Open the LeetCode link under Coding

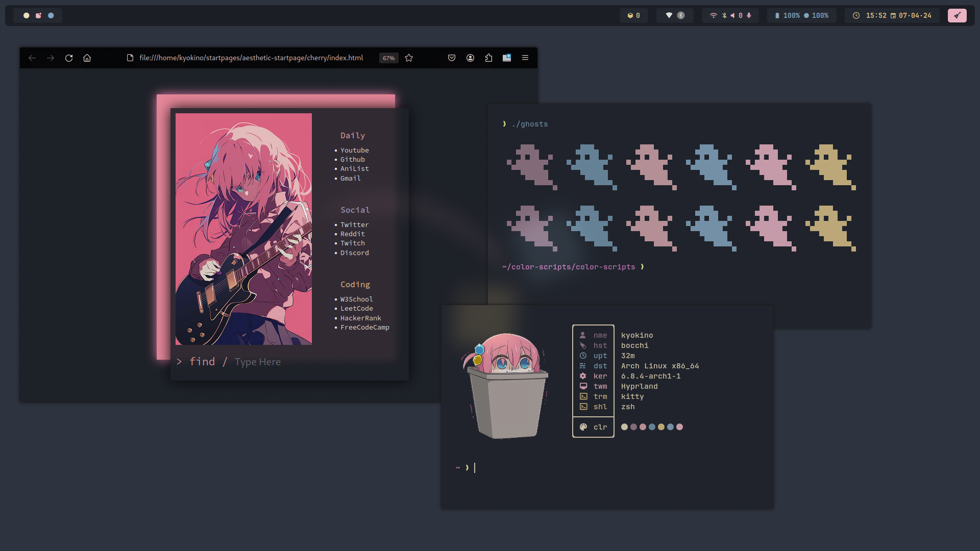pyautogui.click(x=356, y=309)
